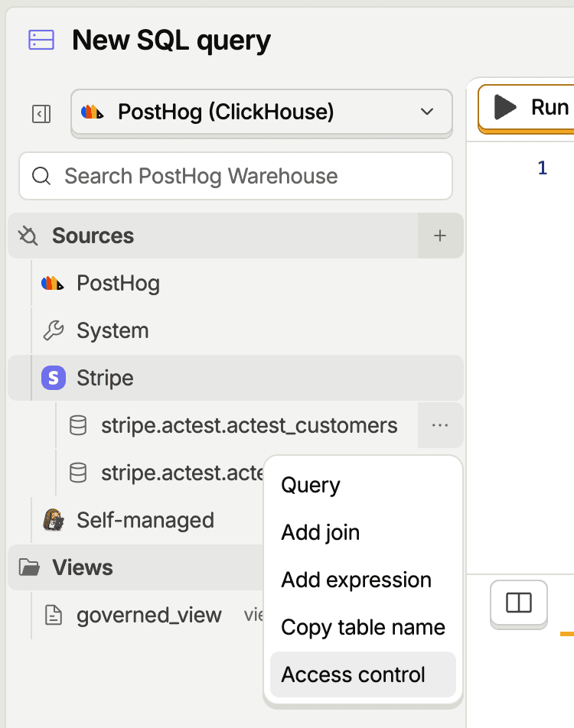Click line number 1 in editor

point(542,167)
